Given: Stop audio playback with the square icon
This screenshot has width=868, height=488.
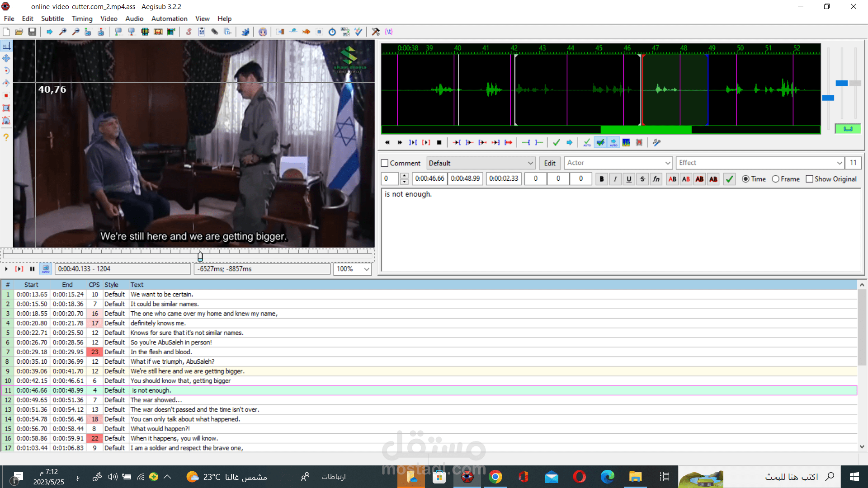Looking at the screenshot, I should pos(439,142).
